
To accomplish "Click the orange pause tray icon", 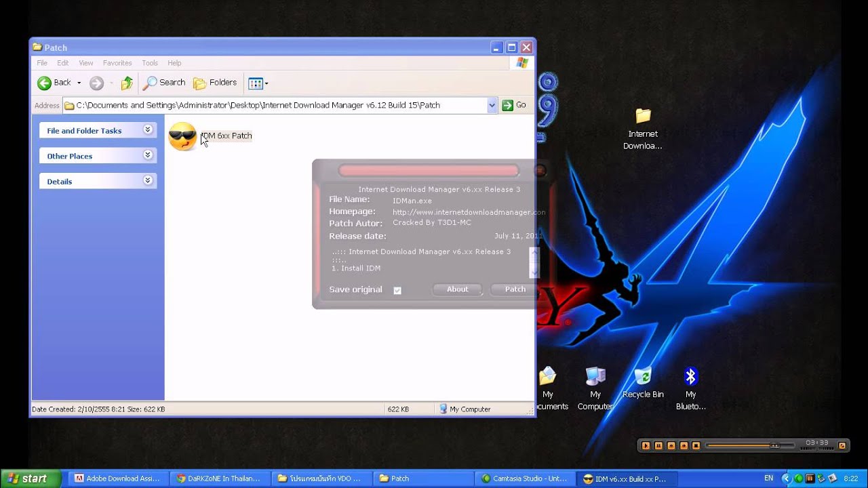I will pos(809,479).
